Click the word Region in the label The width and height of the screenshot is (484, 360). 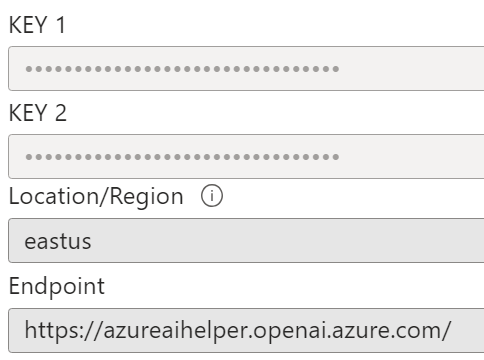tap(146, 197)
